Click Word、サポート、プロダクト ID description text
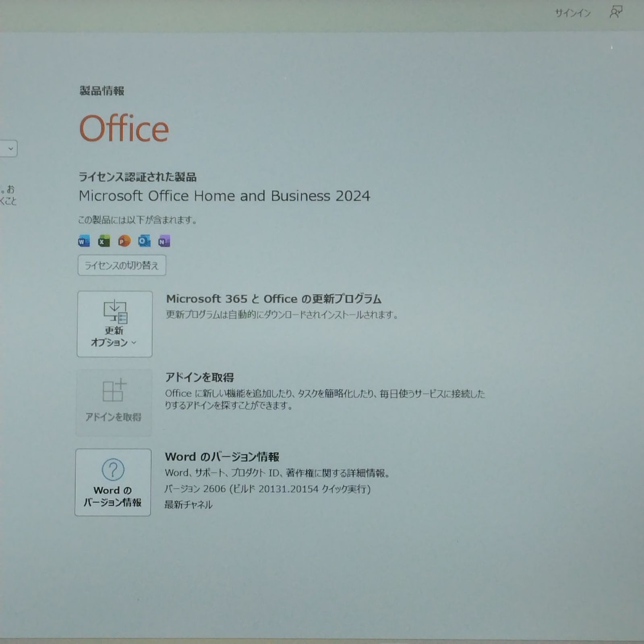The width and height of the screenshot is (644, 644). [277, 473]
